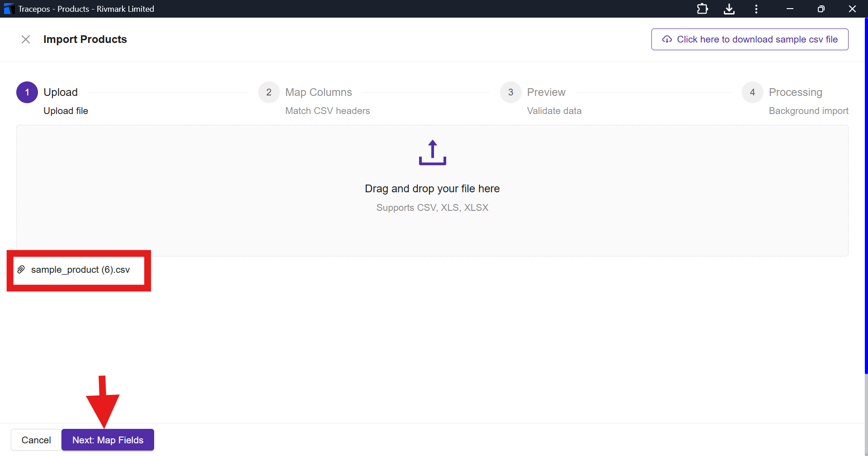Click the paperclip icon beside uploaded file
The width and height of the screenshot is (868, 456).
(x=21, y=270)
